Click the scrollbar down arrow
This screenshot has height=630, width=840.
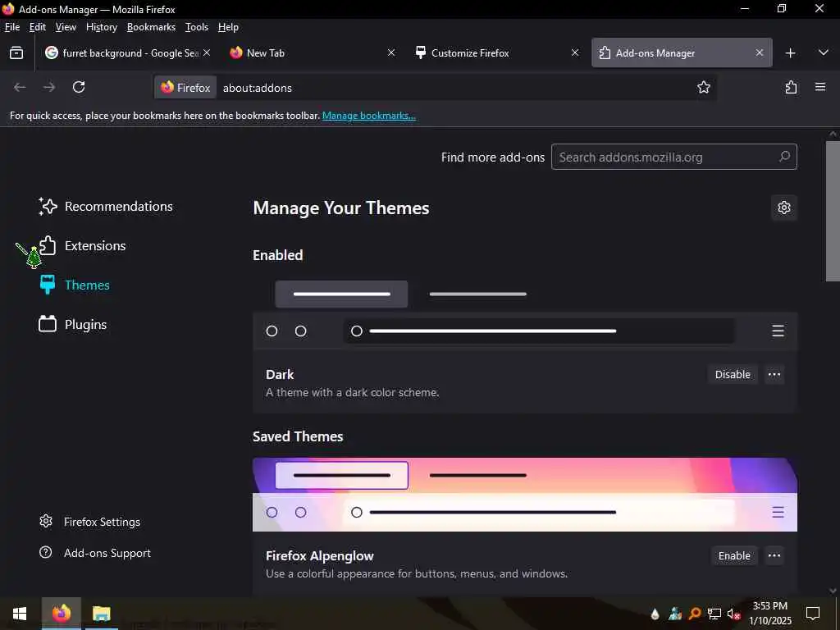point(833,591)
